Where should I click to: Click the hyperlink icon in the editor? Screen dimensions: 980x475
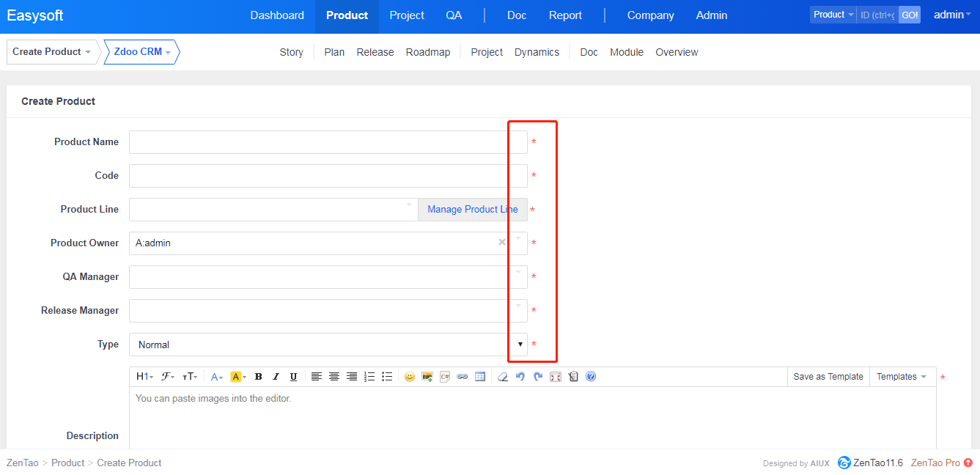463,377
